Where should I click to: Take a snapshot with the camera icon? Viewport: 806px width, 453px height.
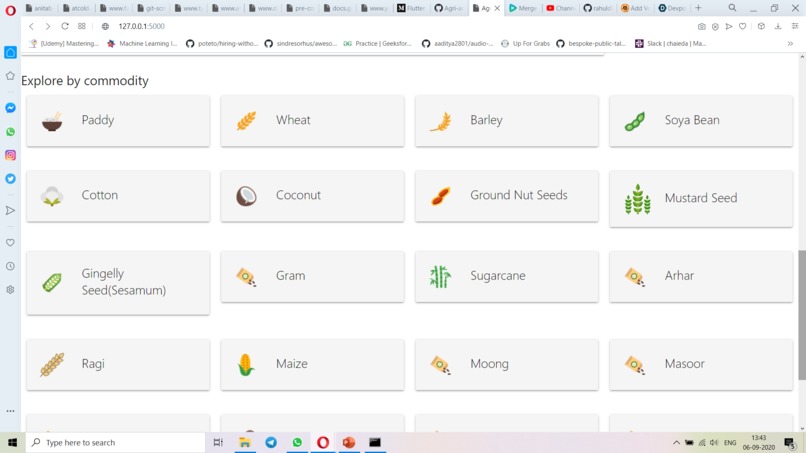tap(702, 26)
